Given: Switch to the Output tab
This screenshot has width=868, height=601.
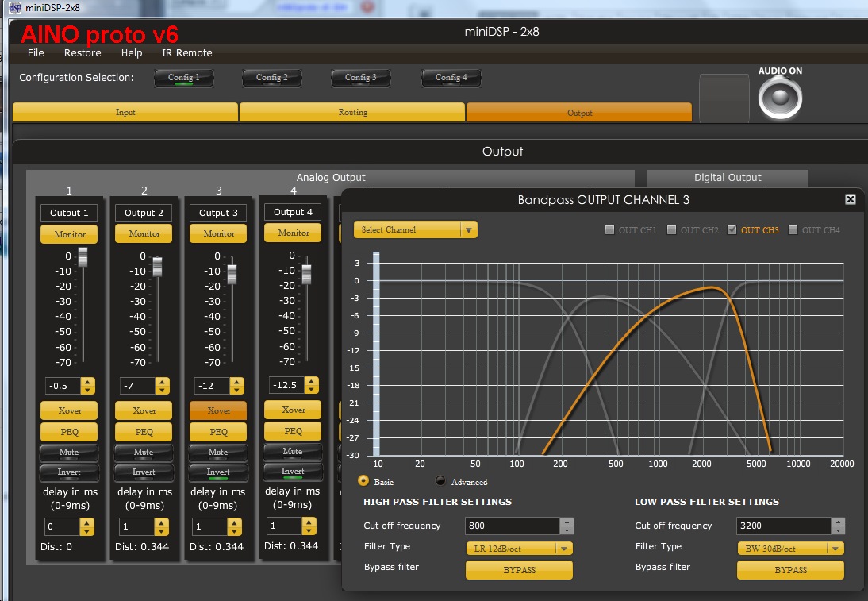Looking at the screenshot, I should tap(579, 113).
